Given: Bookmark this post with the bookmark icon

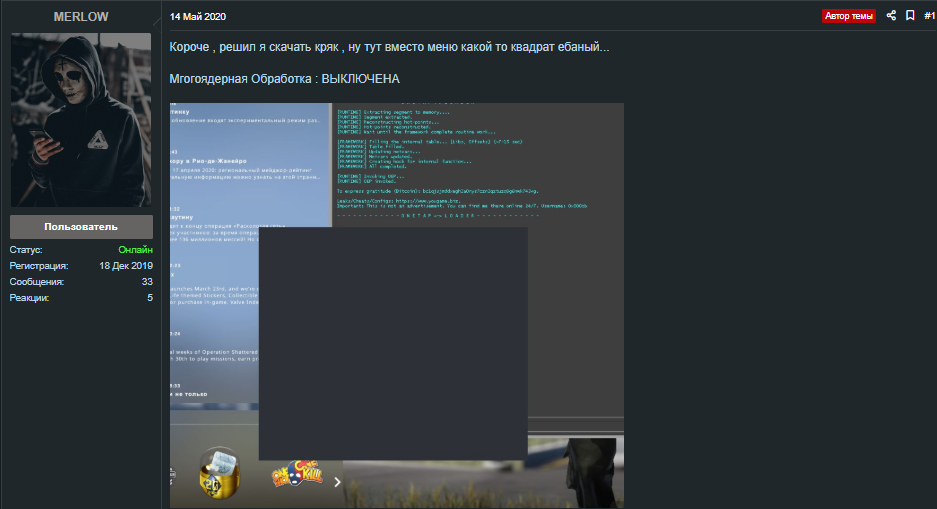Looking at the screenshot, I should (910, 16).
